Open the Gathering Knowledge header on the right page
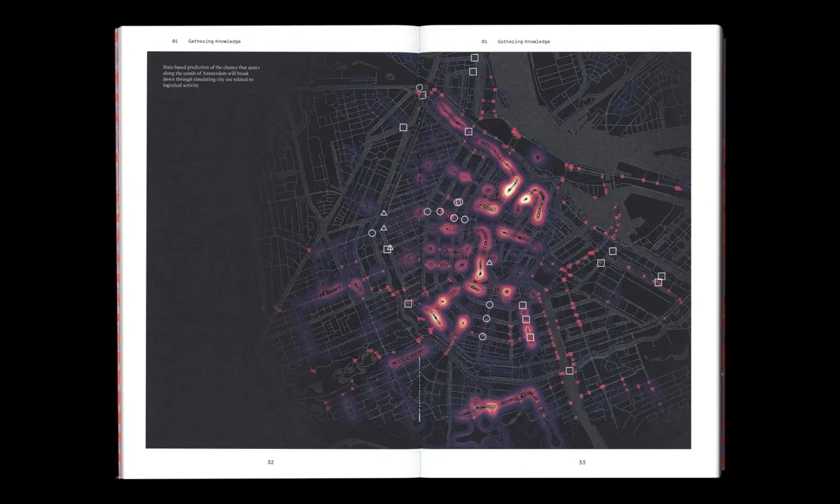This screenshot has height=504, width=840. point(524,41)
